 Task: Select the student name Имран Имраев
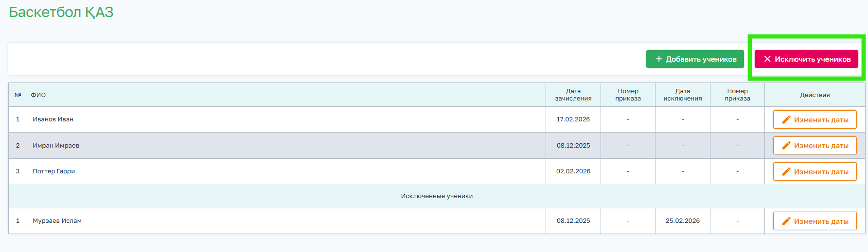click(x=56, y=146)
